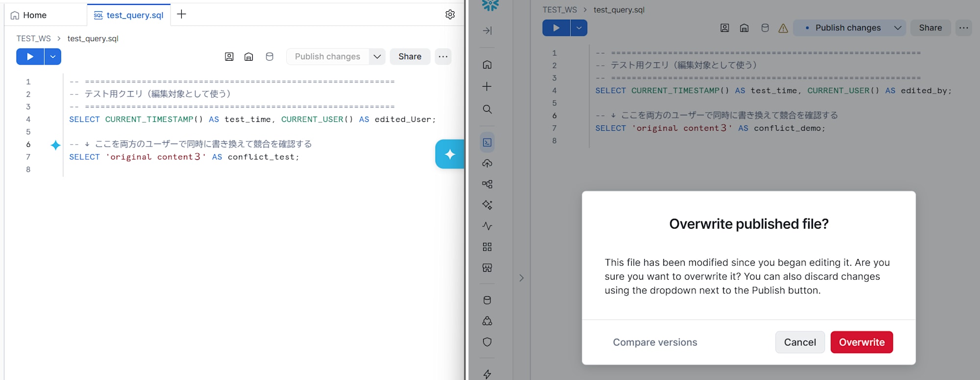Click TEST_WS breadcrumb in right window
This screenshot has height=380, width=980.
pos(560,10)
